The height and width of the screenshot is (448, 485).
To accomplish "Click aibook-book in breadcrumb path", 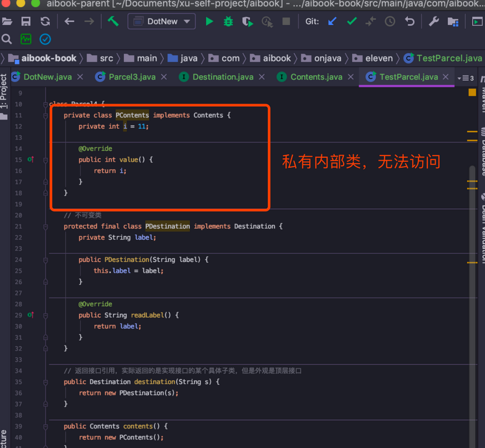I will click(49, 58).
